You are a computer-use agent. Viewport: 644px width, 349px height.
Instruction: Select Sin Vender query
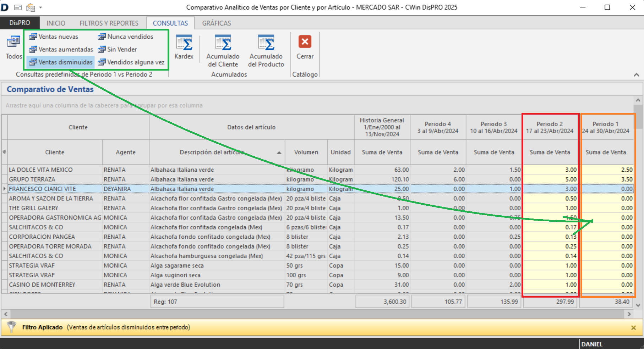point(118,49)
